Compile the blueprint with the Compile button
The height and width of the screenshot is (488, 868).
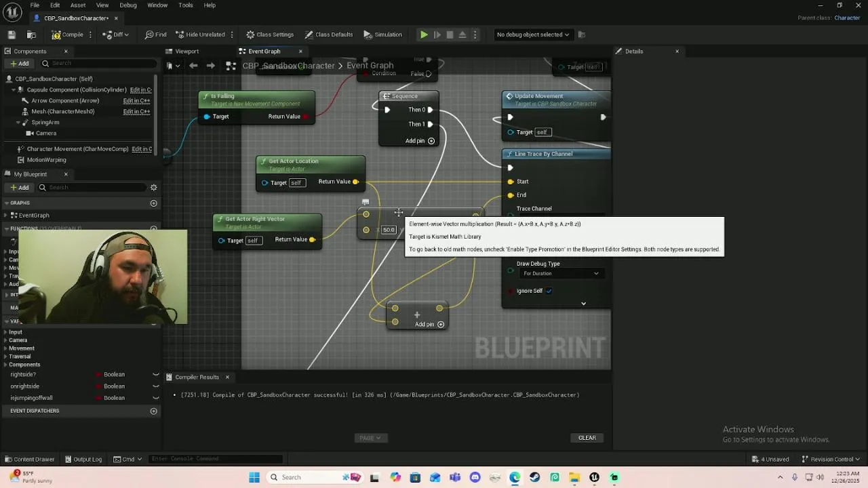[x=67, y=35]
